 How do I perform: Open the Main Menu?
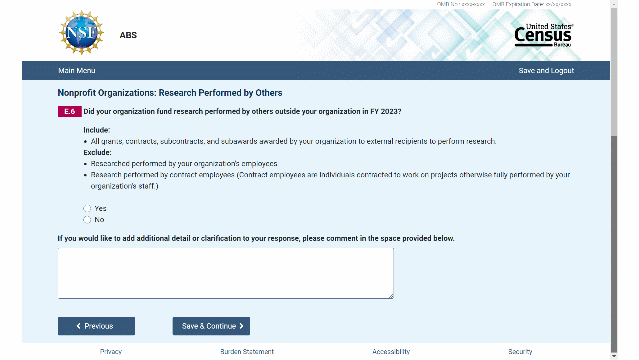[77, 71]
